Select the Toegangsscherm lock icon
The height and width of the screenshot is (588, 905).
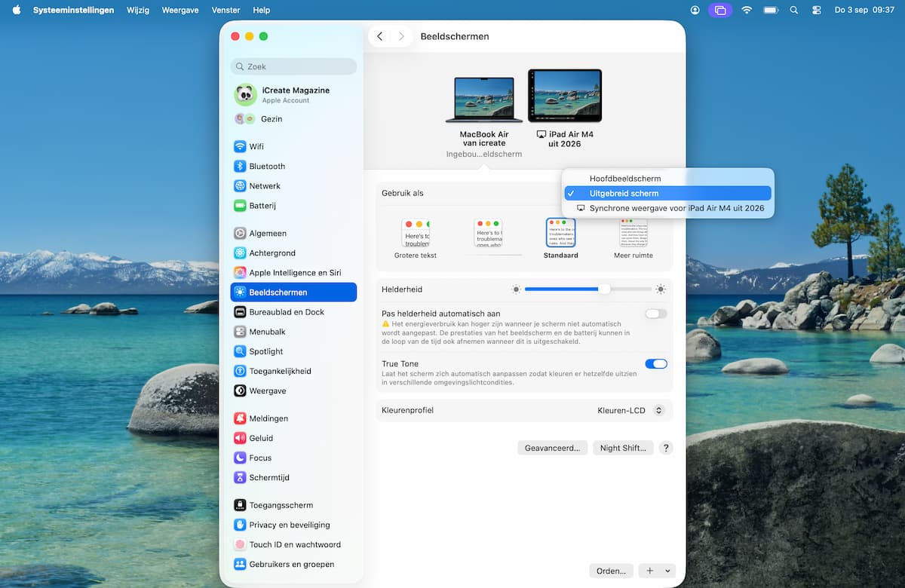click(x=240, y=504)
